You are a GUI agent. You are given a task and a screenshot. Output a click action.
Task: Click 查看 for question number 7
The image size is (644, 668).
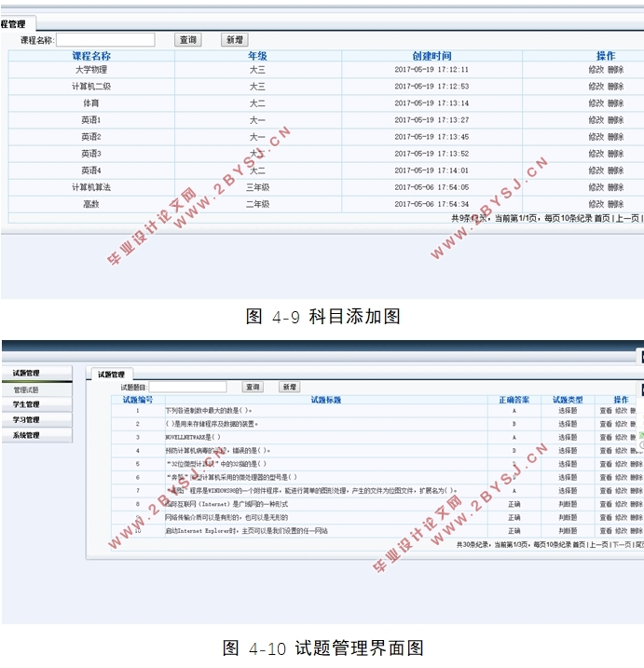(x=606, y=491)
